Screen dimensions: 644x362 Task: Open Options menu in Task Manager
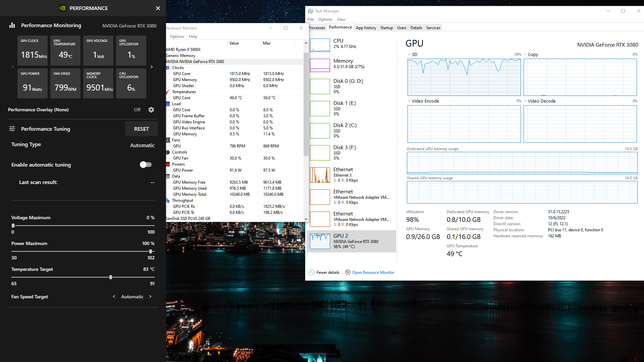(325, 19)
